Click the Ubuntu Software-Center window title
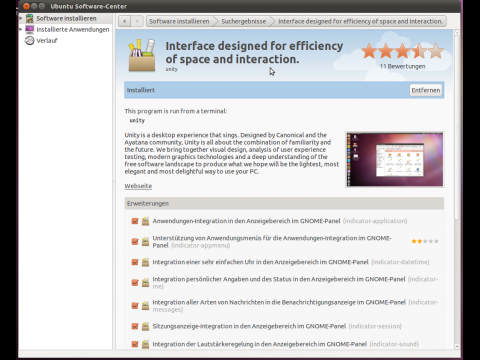 tap(89, 6)
